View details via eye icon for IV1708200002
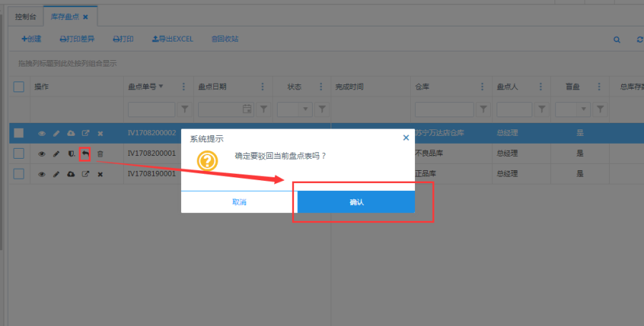The width and height of the screenshot is (644, 326). tap(42, 134)
